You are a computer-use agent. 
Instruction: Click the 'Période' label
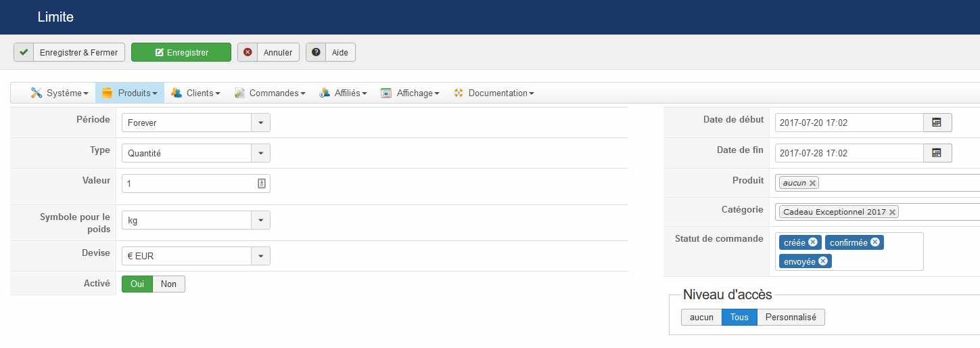click(93, 120)
